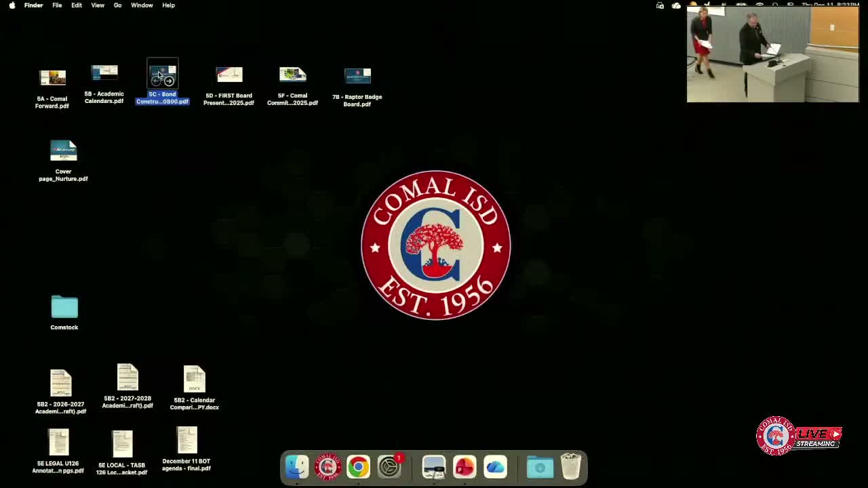This screenshot has height=488, width=868.
Task: Open the File menu
Action: tap(57, 5)
